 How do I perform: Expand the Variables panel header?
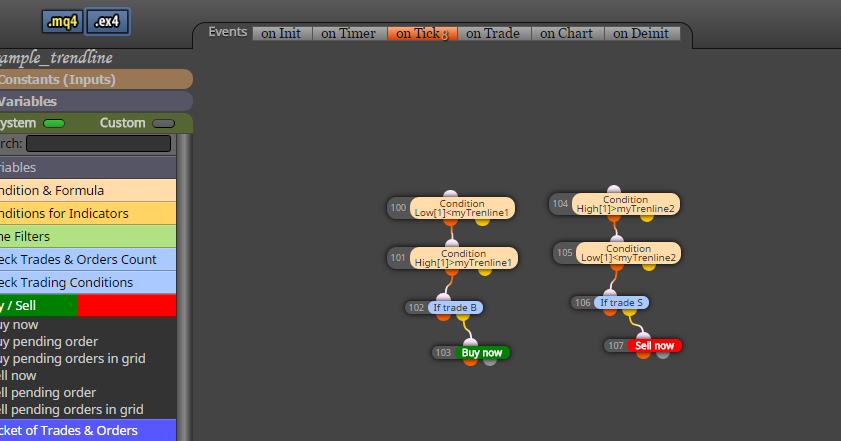tap(96, 101)
